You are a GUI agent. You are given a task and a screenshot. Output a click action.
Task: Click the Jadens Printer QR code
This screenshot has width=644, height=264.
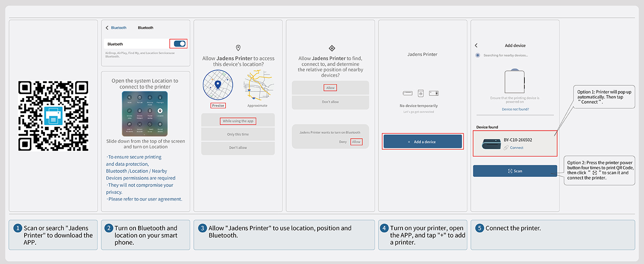[53, 116]
